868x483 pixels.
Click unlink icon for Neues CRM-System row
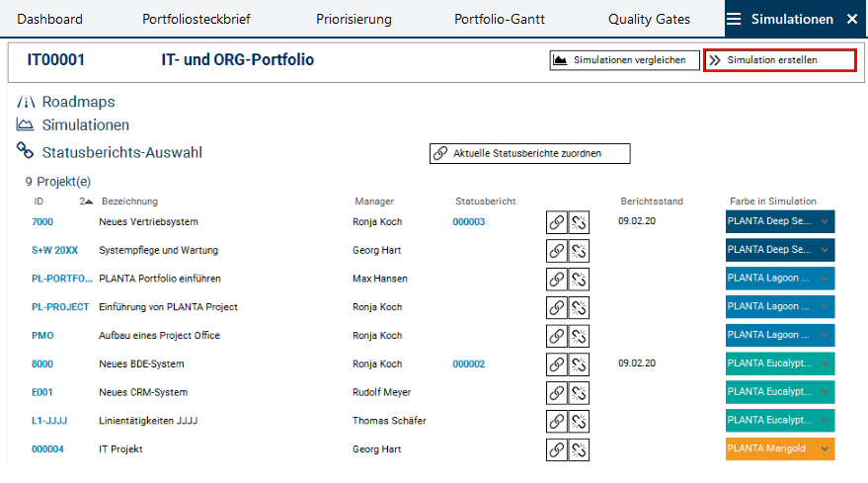[580, 393]
